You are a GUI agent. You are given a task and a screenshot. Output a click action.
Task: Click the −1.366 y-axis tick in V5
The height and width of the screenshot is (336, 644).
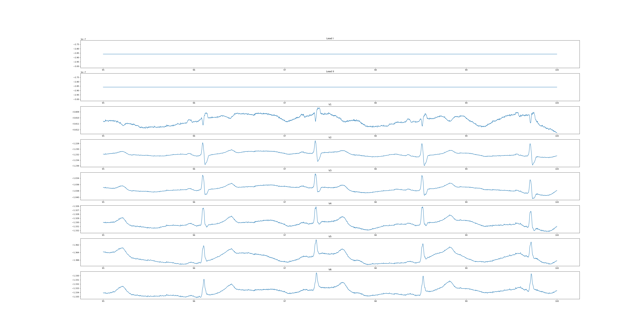[x=76, y=260]
